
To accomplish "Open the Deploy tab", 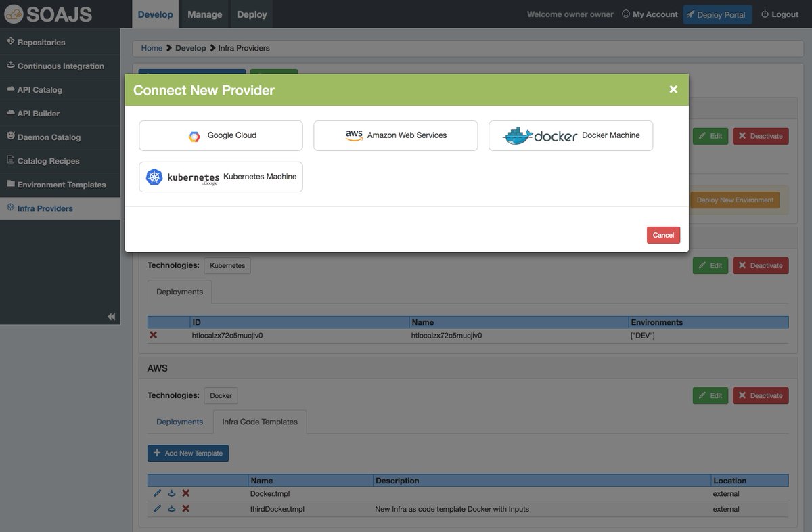I will [252, 14].
